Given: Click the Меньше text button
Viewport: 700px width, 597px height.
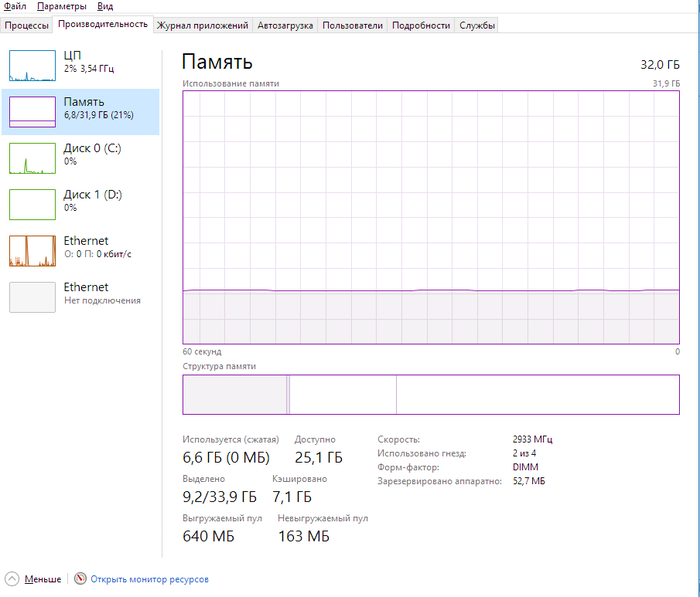Looking at the screenshot, I should pyautogui.click(x=43, y=579).
